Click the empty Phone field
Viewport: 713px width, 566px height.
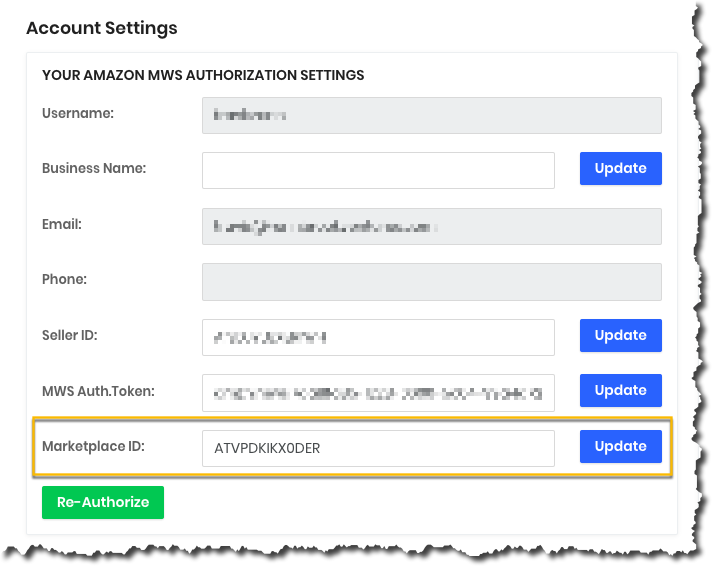[x=432, y=281]
